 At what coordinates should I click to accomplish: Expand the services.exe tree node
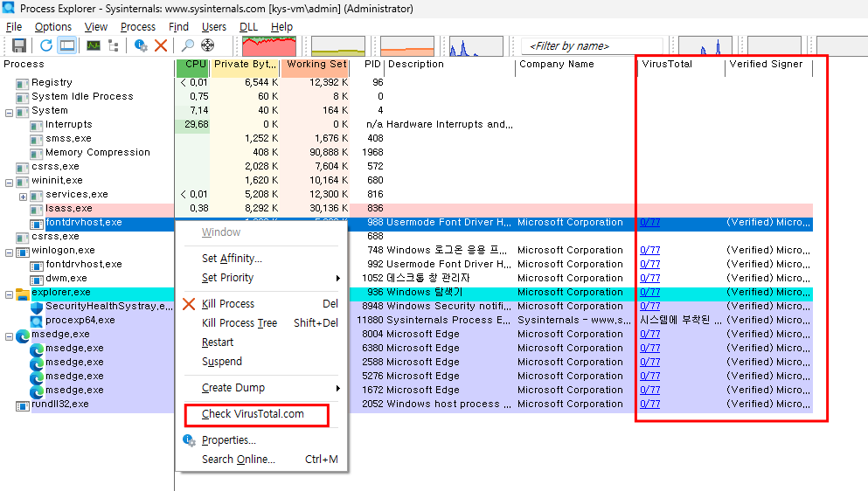click(x=23, y=197)
